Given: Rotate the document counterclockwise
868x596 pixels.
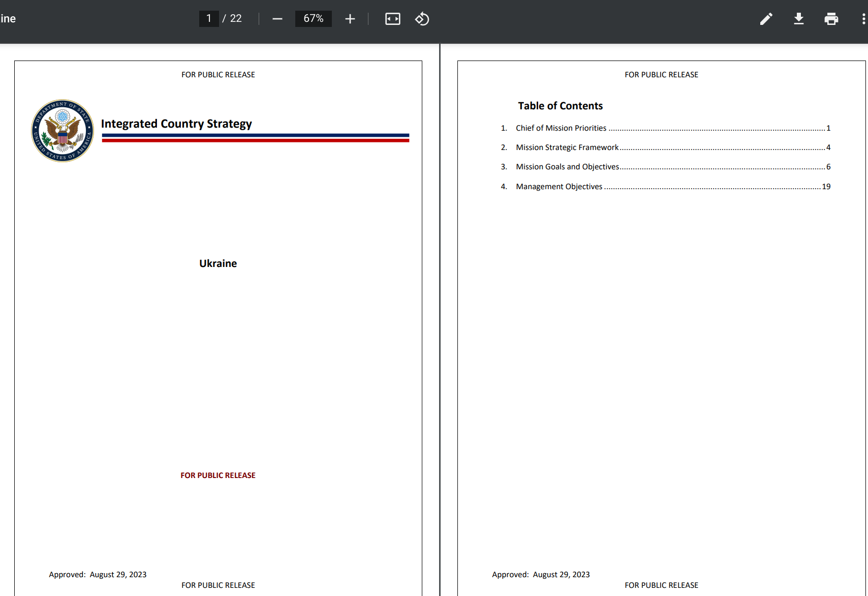Looking at the screenshot, I should tap(422, 19).
